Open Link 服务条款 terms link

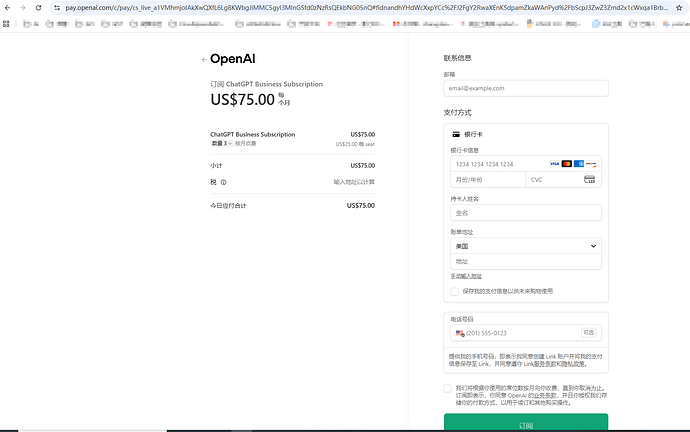(x=545, y=364)
